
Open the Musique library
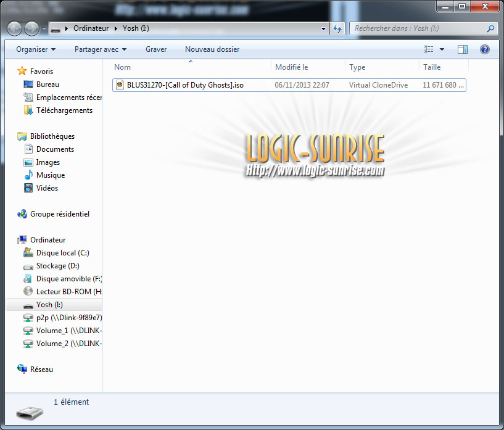coord(51,175)
